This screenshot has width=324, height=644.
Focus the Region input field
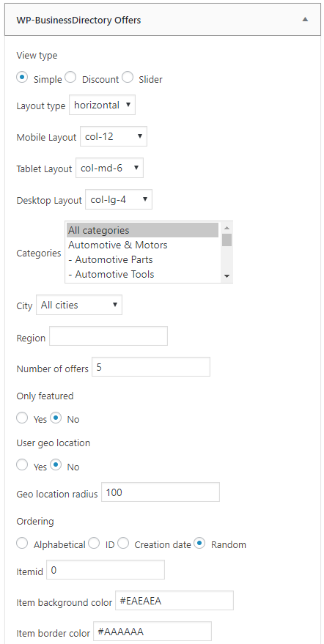(108, 336)
